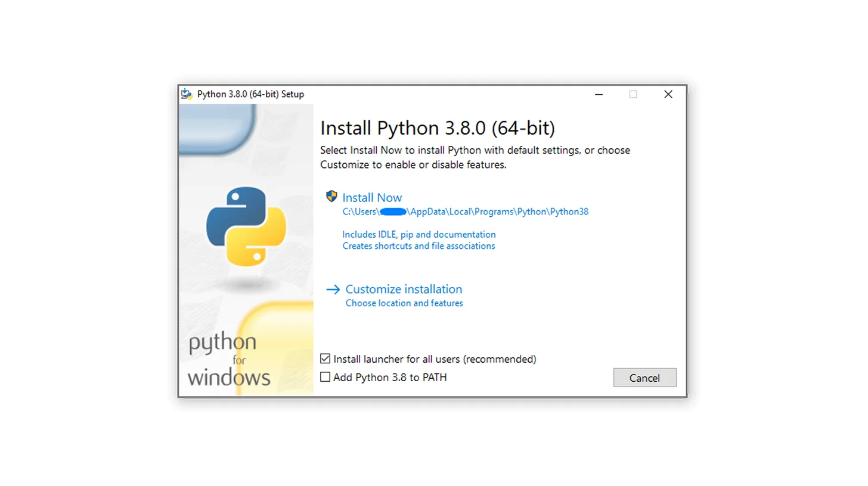Viewport: 868px width, 486px height.
Task: Minimize the Python Setup window
Action: [x=599, y=94]
